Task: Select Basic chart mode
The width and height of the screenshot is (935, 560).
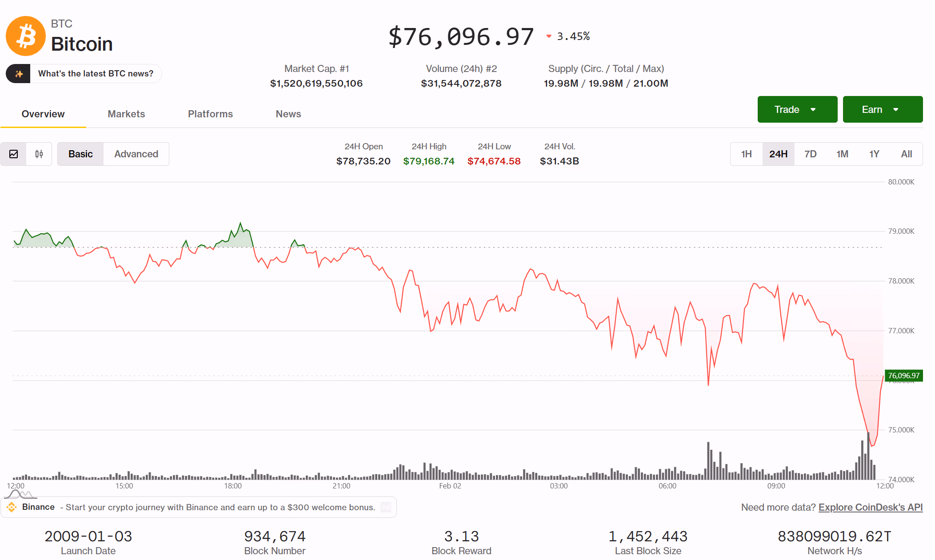Action: 80,154
